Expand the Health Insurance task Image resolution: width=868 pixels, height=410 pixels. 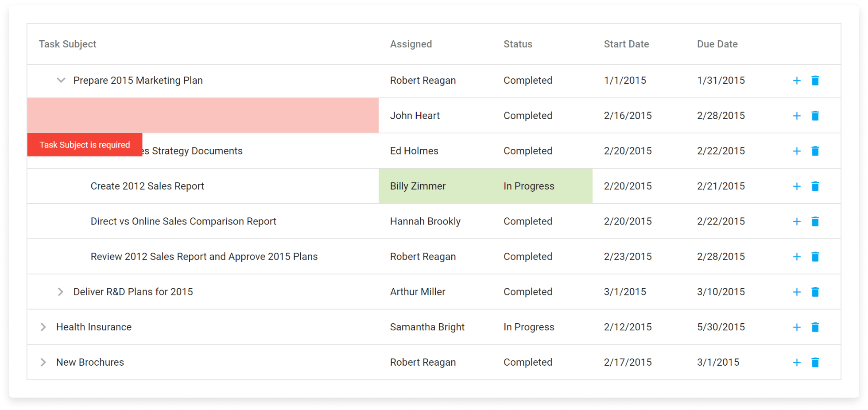tap(43, 327)
